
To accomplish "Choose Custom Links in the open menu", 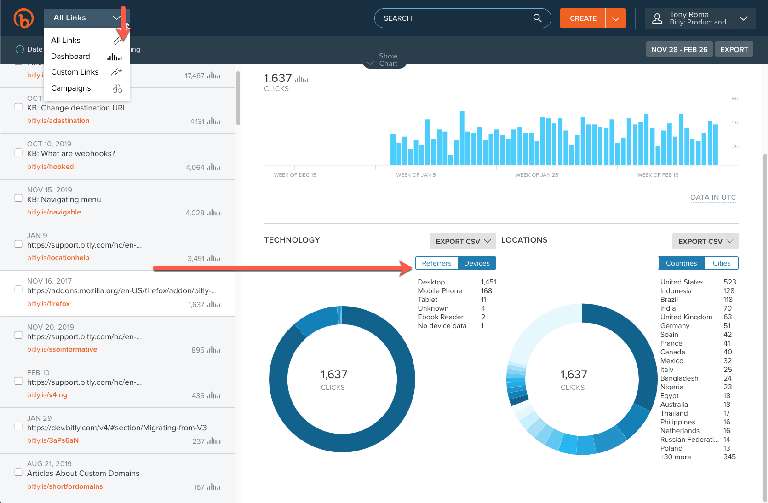I will (x=86, y=72).
